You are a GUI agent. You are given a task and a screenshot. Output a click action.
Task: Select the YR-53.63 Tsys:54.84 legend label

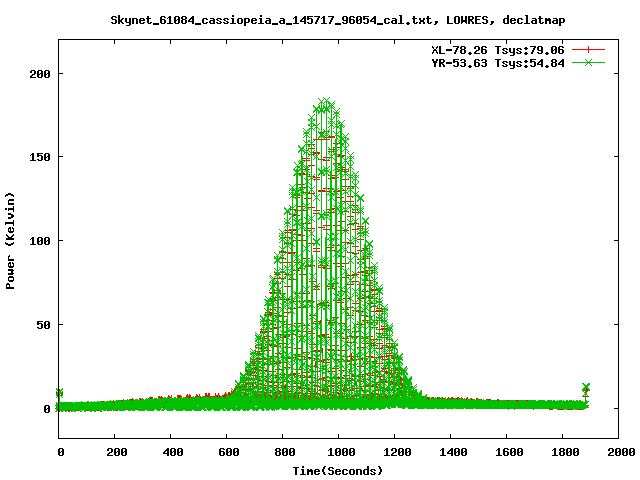point(497,62)
